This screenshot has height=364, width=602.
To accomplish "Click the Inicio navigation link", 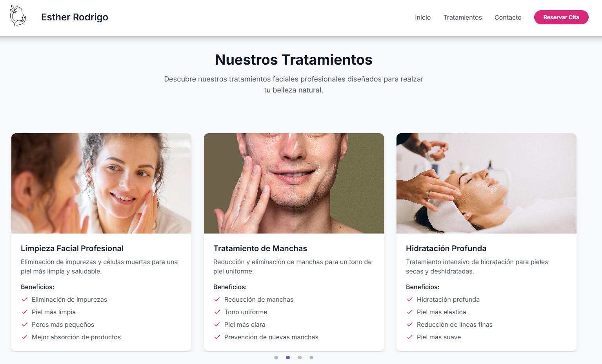I will click(x=423, y=17).
